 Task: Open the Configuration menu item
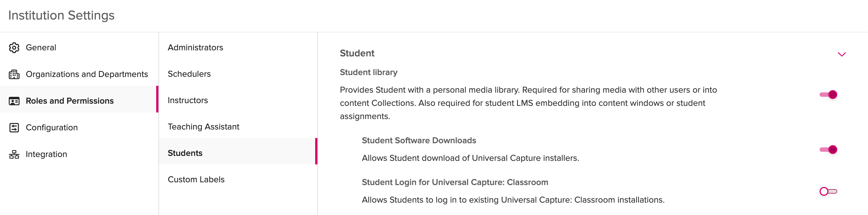click(x=51, y=127)
